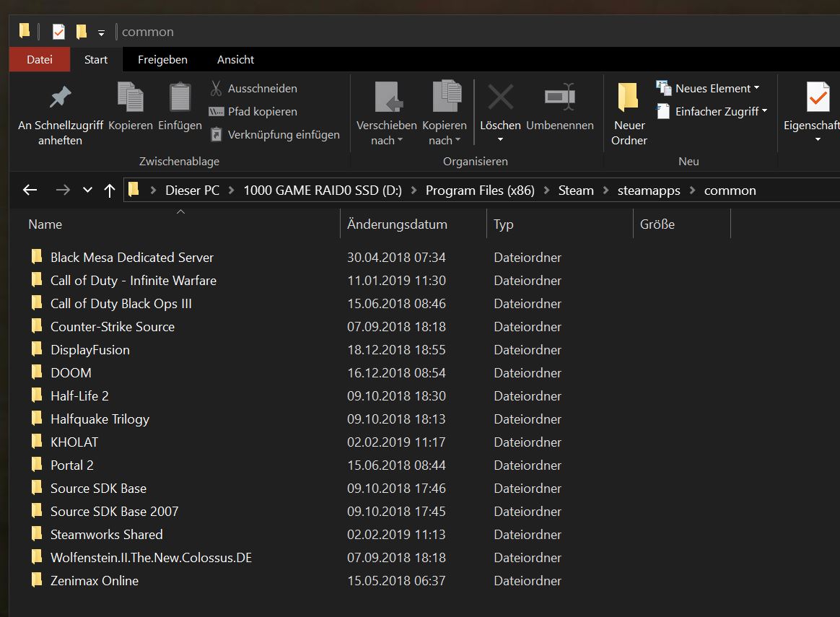
Task: Click the Kopieren nach icon
Action: (x=447, y=97)
